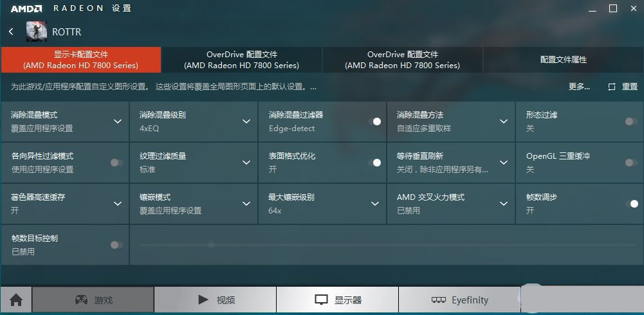The width and height of the screenshot is (644, 315).
Task: Expand the 最大镶嵌级别 dropdown
Action: (x=375, y=203)
